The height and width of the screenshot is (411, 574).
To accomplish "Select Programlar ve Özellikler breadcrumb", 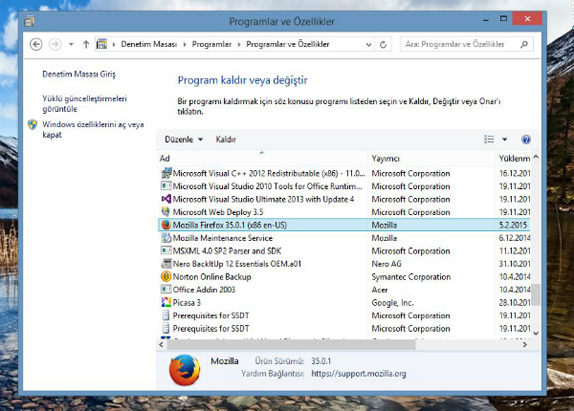I will point(288,44).
